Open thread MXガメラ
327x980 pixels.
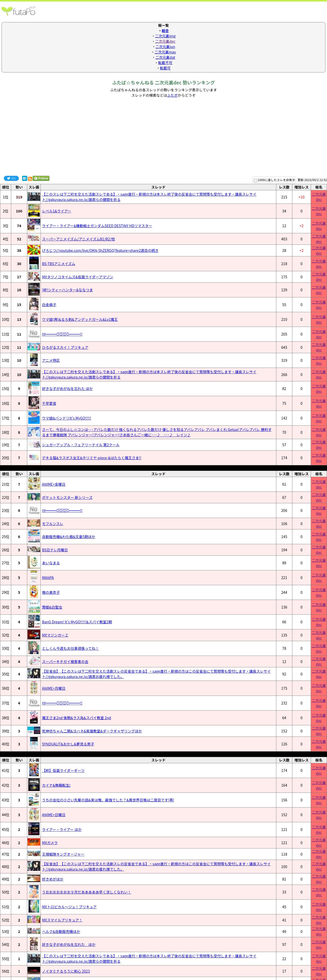(50, 843)
